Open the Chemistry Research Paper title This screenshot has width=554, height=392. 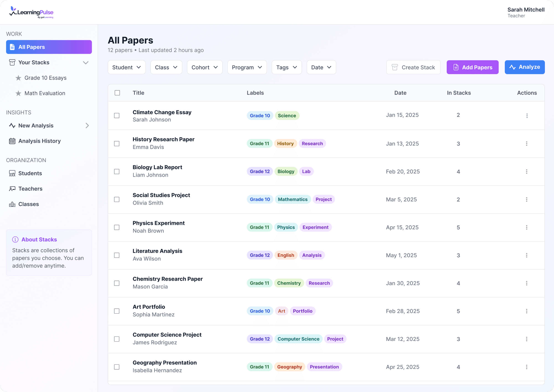tap(167, 279)
